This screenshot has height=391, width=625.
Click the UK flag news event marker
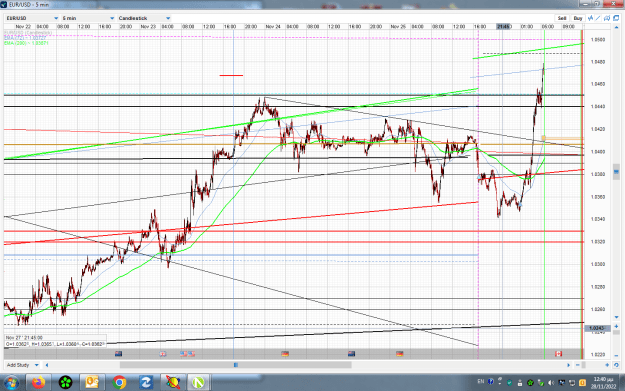pos(163,354)
